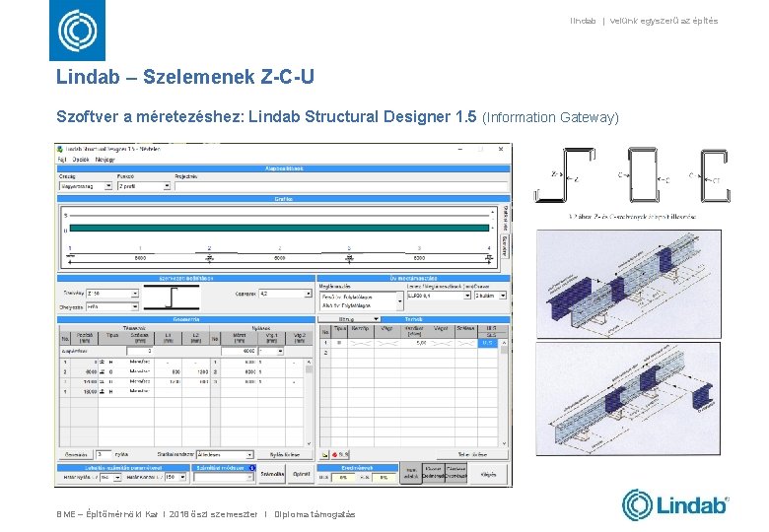
Task: Click the teal beam bar in Grafika
Action: click(280, 228)
